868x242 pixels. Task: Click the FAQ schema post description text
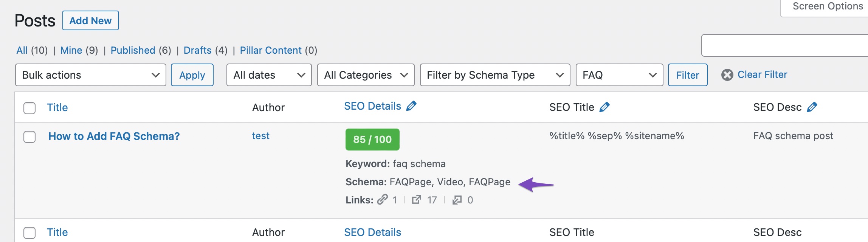793,136
